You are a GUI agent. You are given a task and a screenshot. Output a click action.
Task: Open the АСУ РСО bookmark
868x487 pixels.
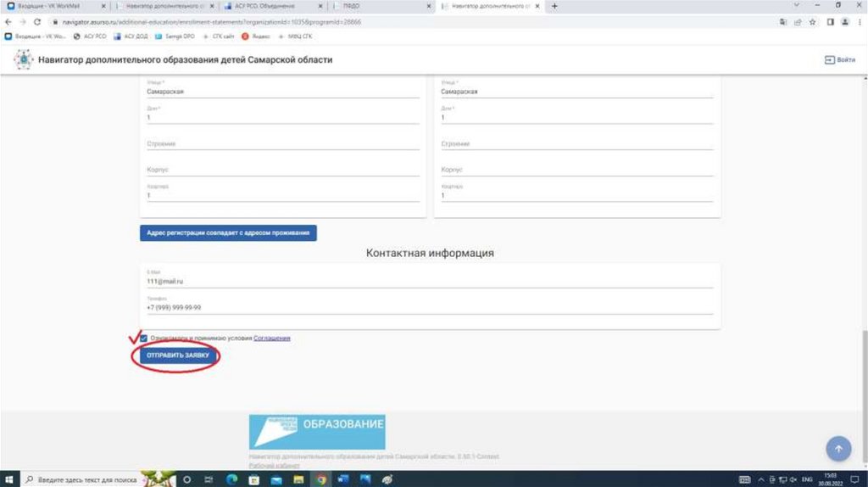90,36
